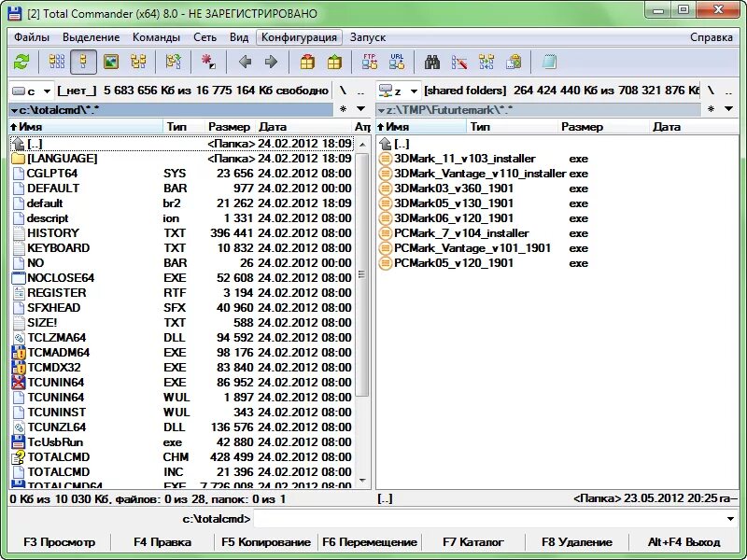
Task: Open the Конфигурация menu
Action: (299, 37)
